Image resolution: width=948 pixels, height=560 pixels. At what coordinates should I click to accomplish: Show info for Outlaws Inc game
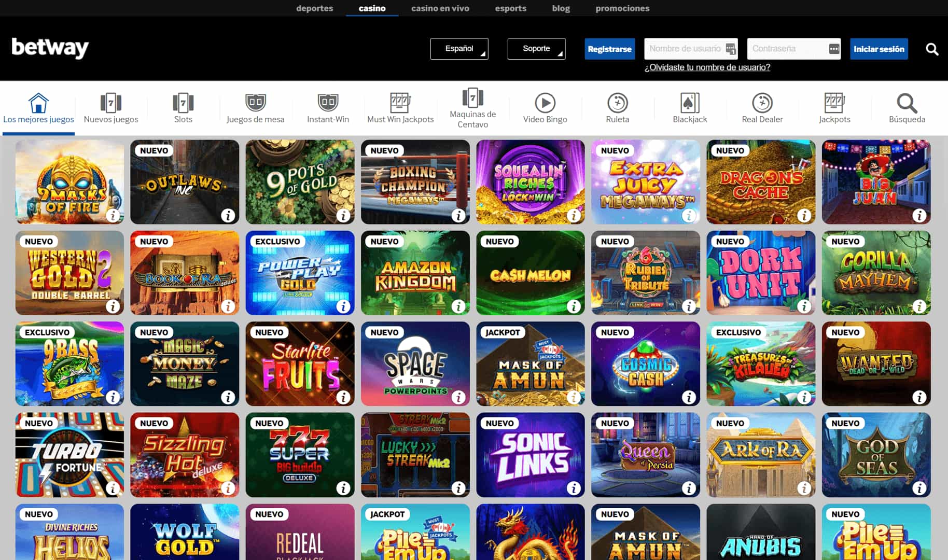coord(228,215)
